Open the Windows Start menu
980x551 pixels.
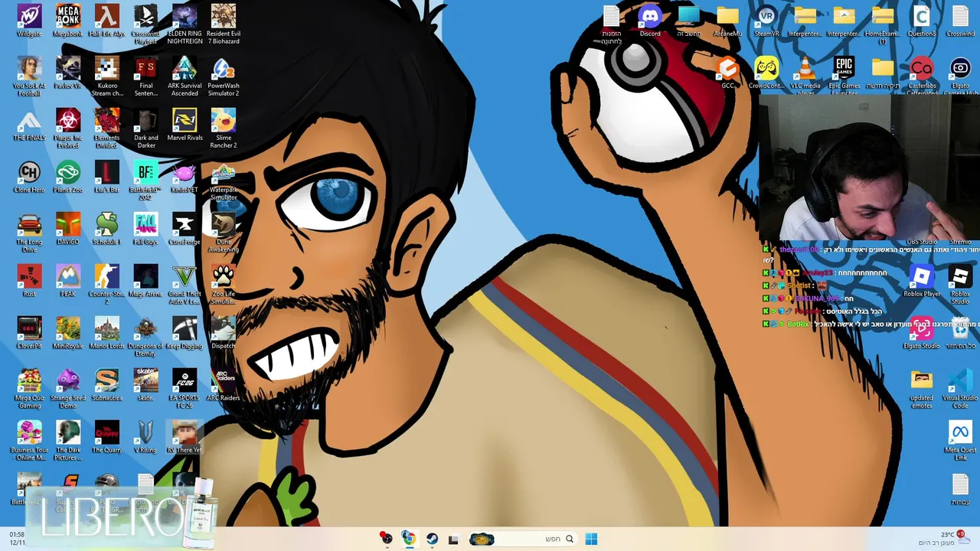point(591,539)
